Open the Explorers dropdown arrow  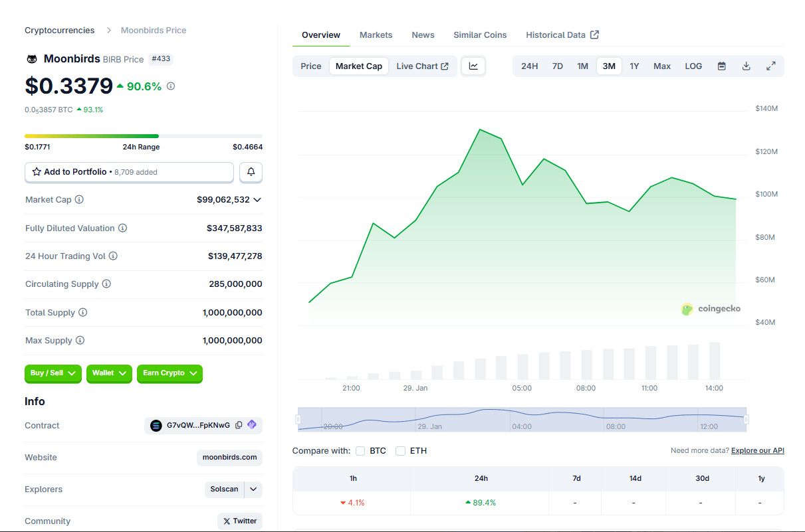[253, 489]
